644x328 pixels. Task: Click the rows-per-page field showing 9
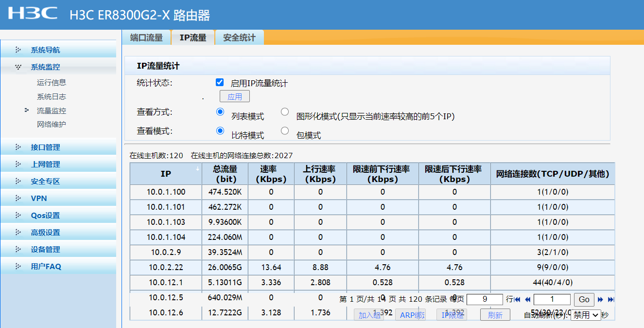[485, 299]
